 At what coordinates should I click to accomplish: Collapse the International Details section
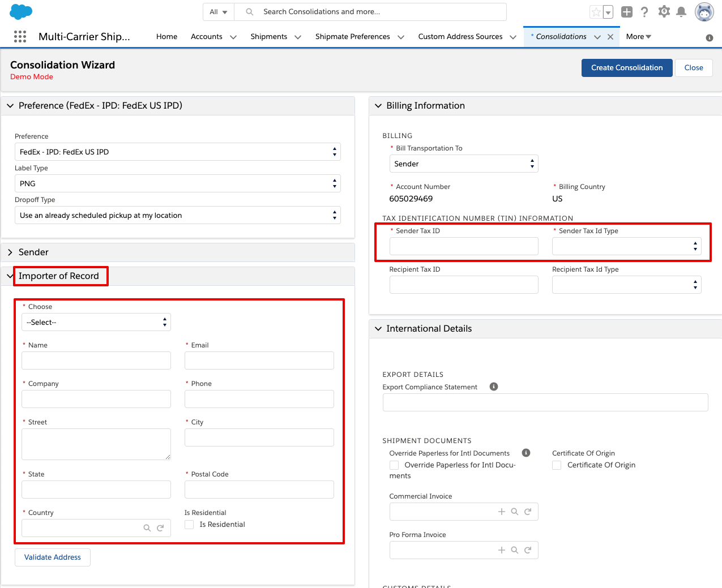click(378, 329)
